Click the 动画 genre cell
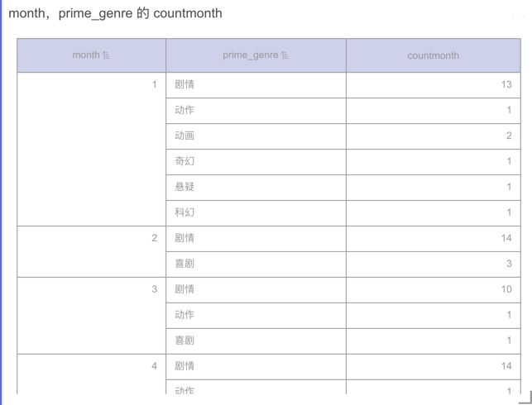 [185, 136]
